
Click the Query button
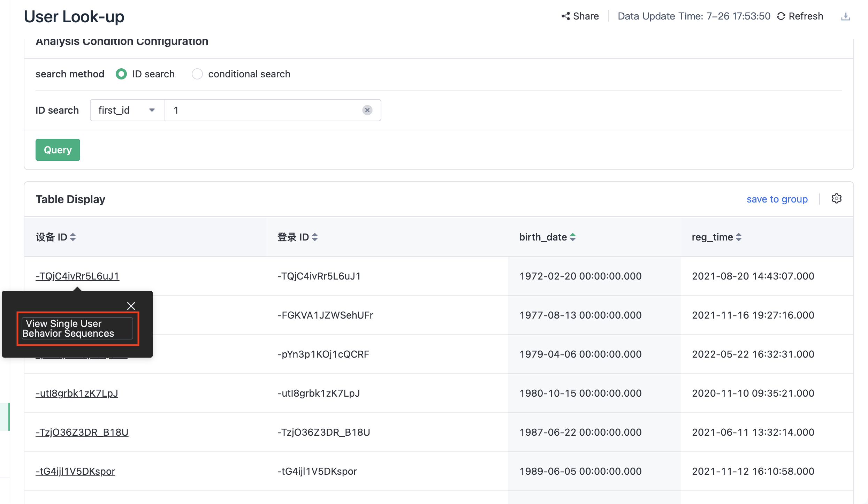tap(58, 150)
